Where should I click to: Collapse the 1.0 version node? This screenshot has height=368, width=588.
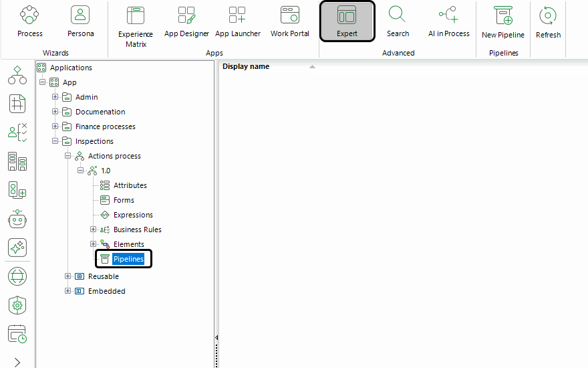coord(81,171)
